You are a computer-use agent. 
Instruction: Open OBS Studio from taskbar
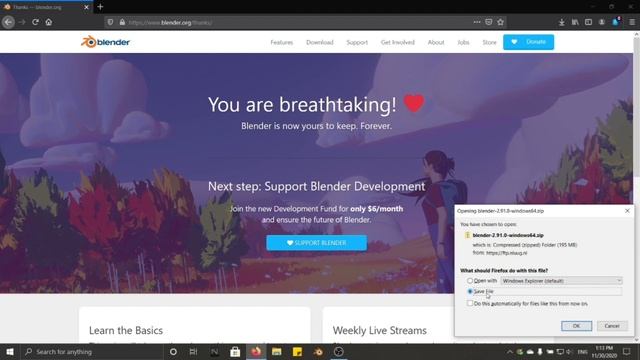coord(339,351)
